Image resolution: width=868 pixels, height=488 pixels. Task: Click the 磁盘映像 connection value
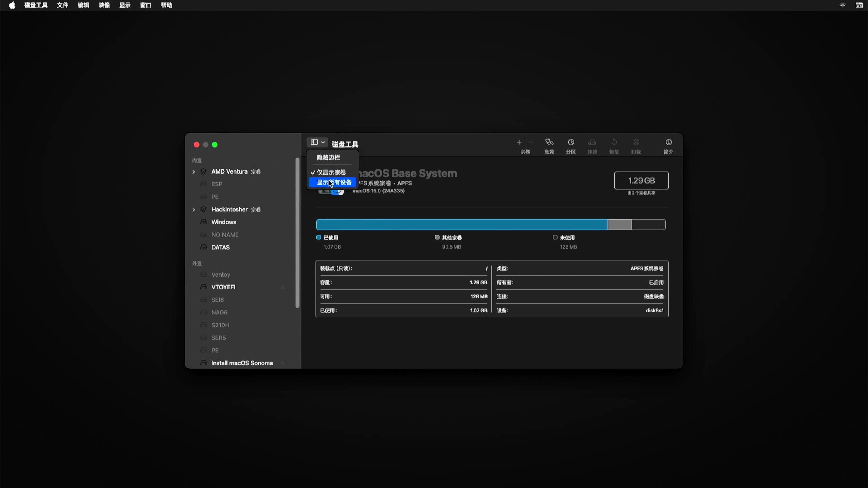click(x=654, y=296)
